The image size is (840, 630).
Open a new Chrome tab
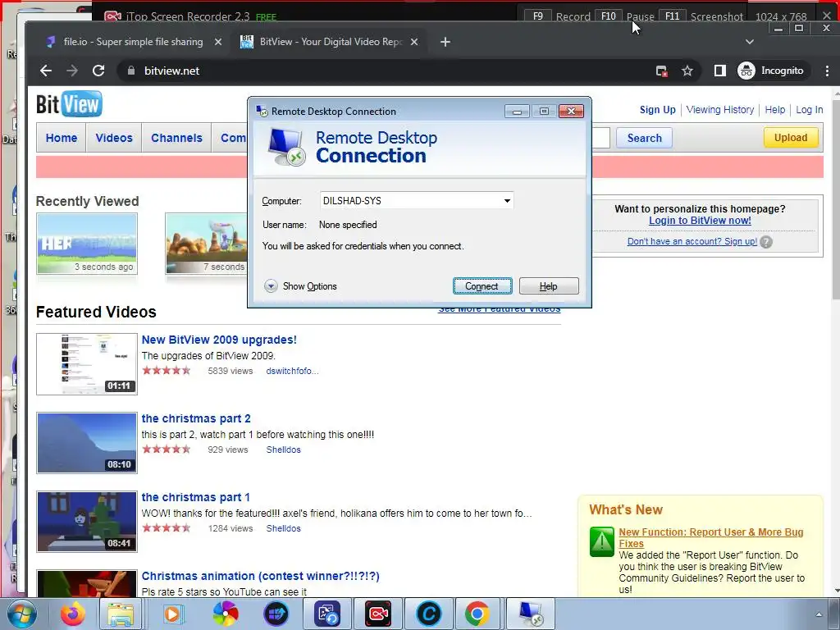[x=445, y=42]
